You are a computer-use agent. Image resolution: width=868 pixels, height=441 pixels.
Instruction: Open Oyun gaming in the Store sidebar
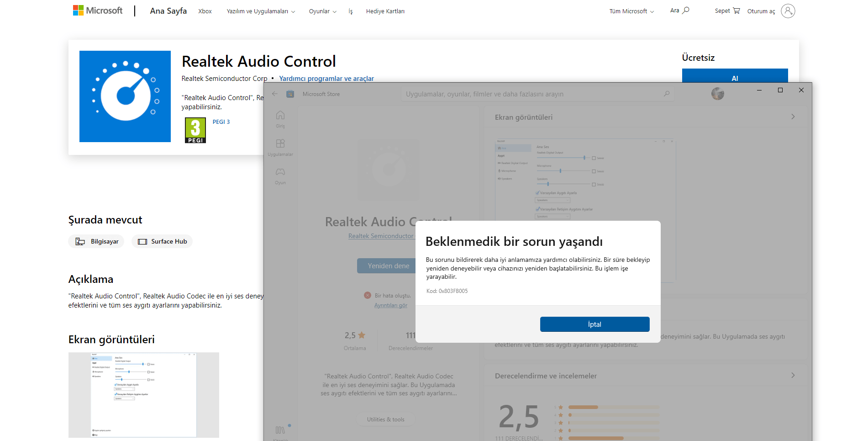pyautogui.click(x=280, y=175)
